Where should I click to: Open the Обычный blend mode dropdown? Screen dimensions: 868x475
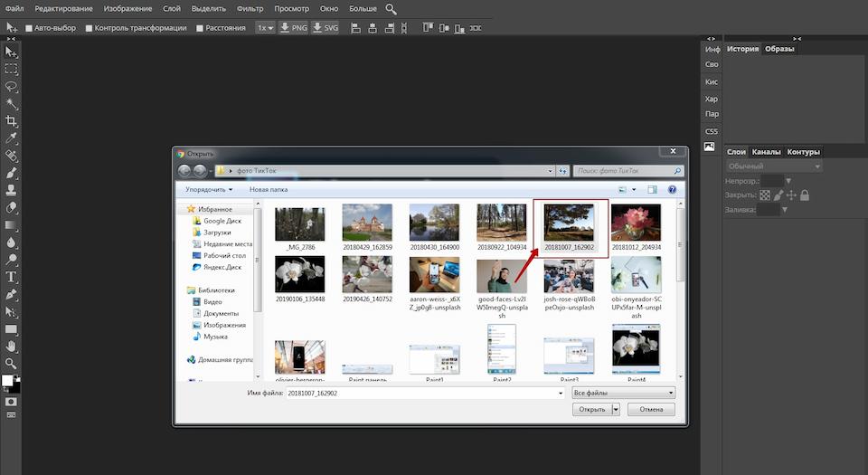click(x=774, y=166)
